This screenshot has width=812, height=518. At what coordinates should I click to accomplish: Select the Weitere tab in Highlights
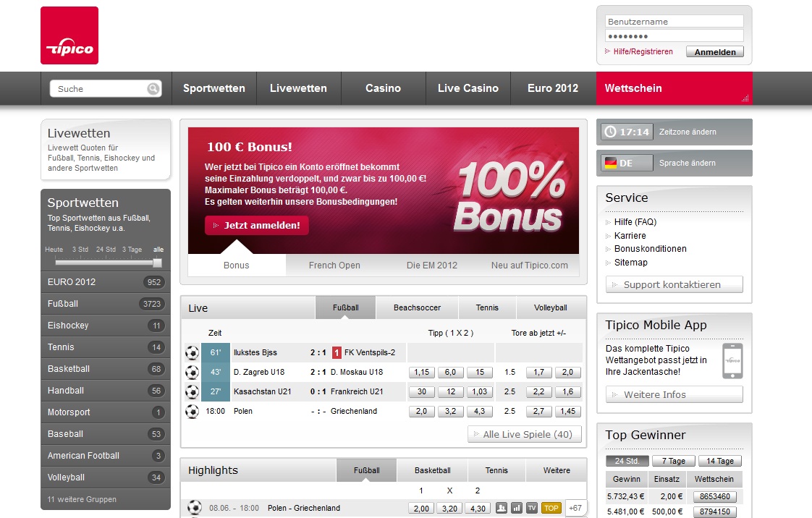[x=557, y=470]
